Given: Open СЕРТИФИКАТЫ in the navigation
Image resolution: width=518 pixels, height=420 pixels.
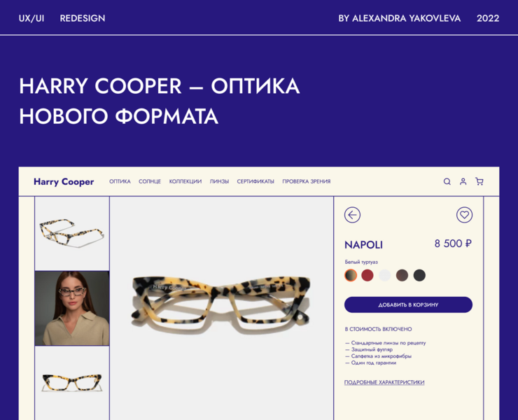Looking at the screenshot, I should click(x=255, y=181).
